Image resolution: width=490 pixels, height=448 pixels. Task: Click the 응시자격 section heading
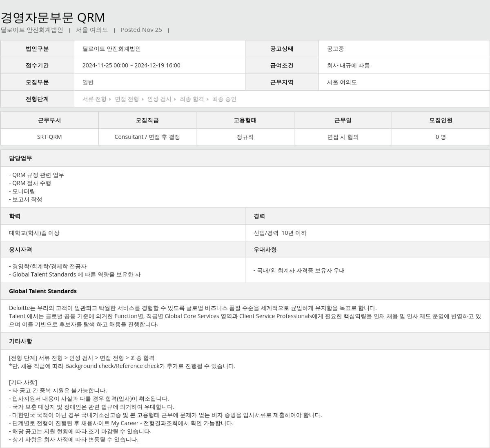point(20,250)
